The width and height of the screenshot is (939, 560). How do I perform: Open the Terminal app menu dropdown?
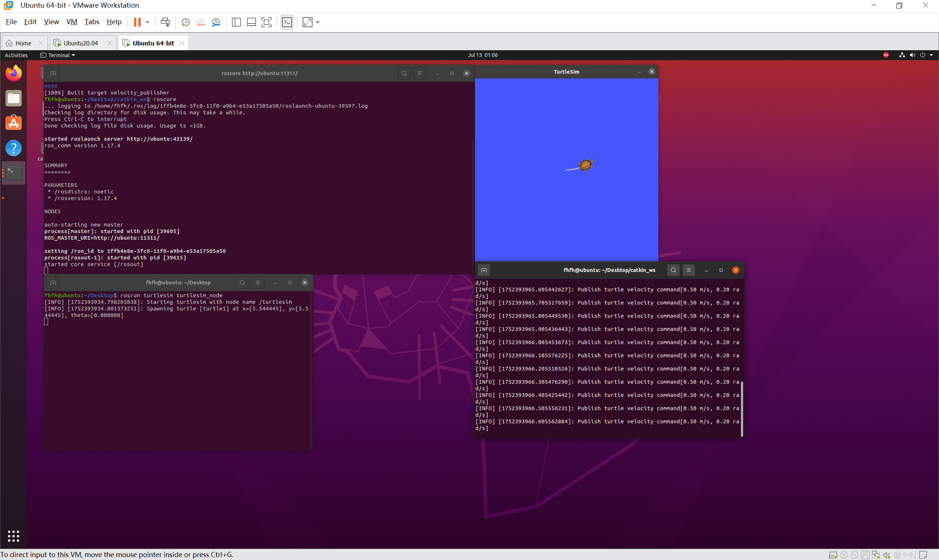tap(58, 55)
